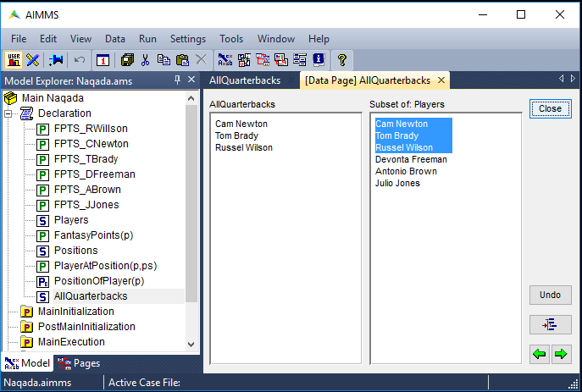The width and height of the screenshot is (582, 392).
Task: Pin the Model Explorer panel
Action: tap(177, 80)
